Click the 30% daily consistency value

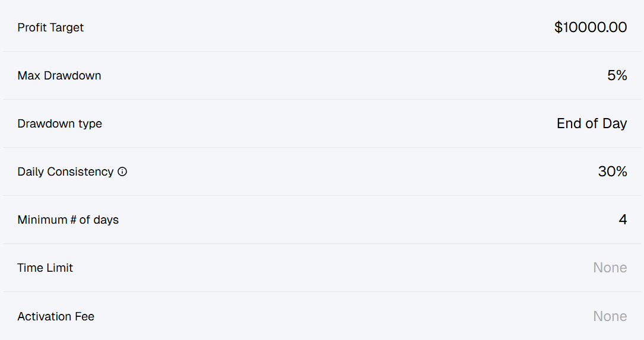coord(613,171)
